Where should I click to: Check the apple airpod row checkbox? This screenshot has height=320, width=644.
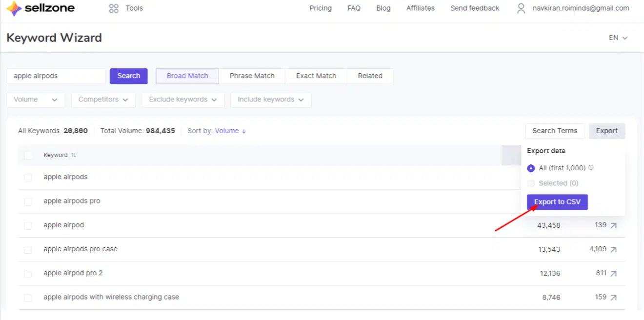tap(28, 225)
